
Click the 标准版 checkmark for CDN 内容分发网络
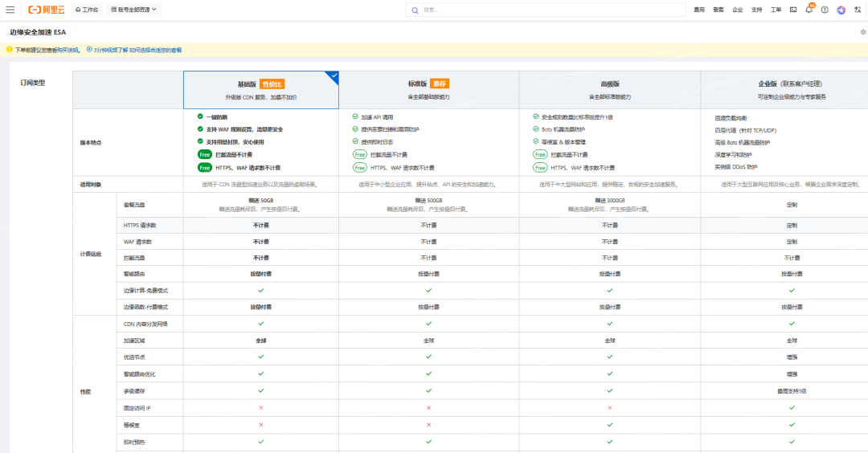coord(428,324)
